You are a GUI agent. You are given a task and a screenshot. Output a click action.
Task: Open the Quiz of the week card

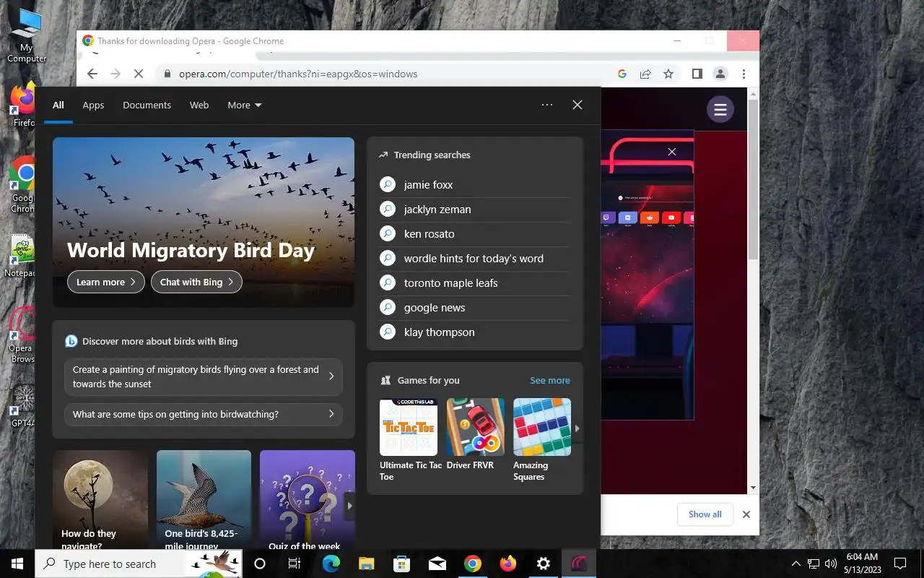[307, 500]
